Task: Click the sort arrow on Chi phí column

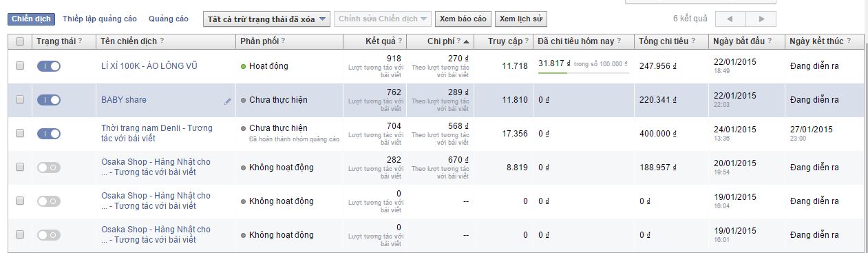Action: tap(467, 41)
